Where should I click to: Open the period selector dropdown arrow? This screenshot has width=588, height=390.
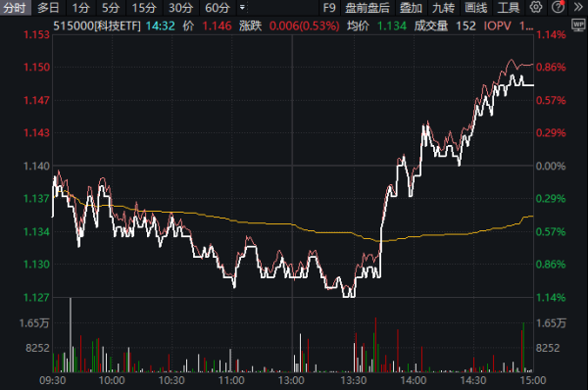(x=242, y=7)
